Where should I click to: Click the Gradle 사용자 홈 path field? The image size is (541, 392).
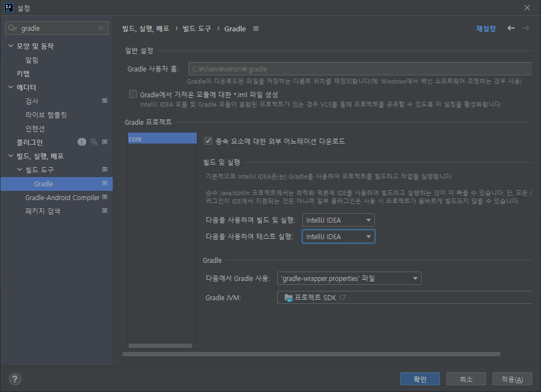(x=360, y=69)
